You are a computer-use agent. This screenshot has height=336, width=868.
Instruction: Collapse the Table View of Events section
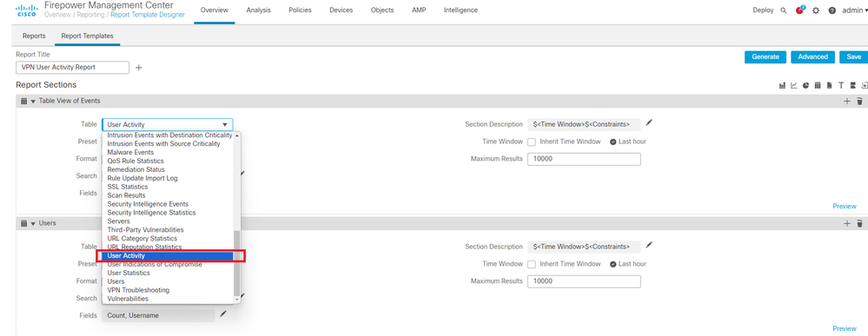[33, 102]
